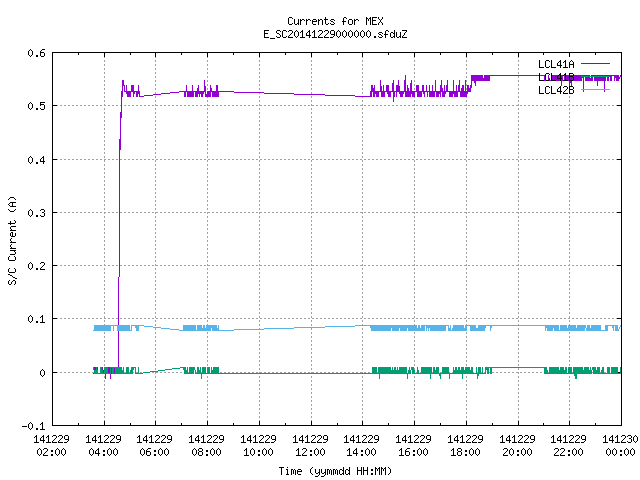Viewport: 640px width, 480px height.
Task: Click the 20:00 x-axis time label
Action: coord(517,452)
